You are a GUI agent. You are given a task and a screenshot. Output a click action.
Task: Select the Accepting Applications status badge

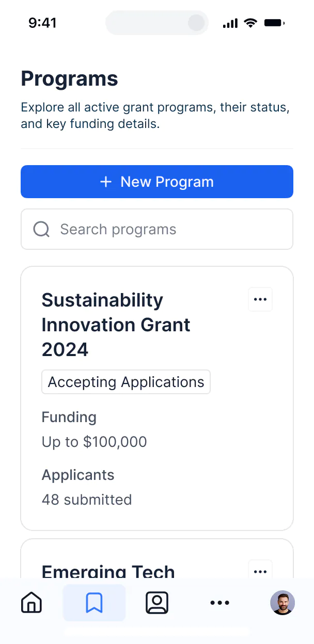[x=125, y=382]
